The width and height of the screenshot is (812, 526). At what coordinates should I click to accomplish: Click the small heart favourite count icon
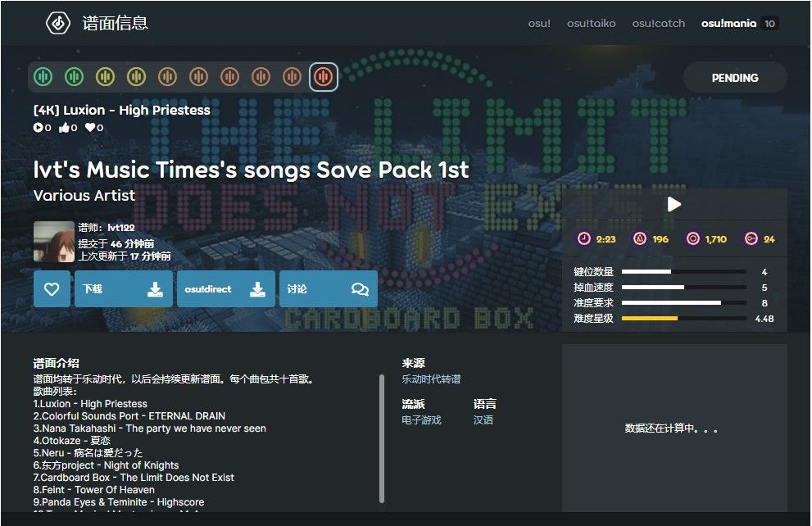click(x=90, y=127)
